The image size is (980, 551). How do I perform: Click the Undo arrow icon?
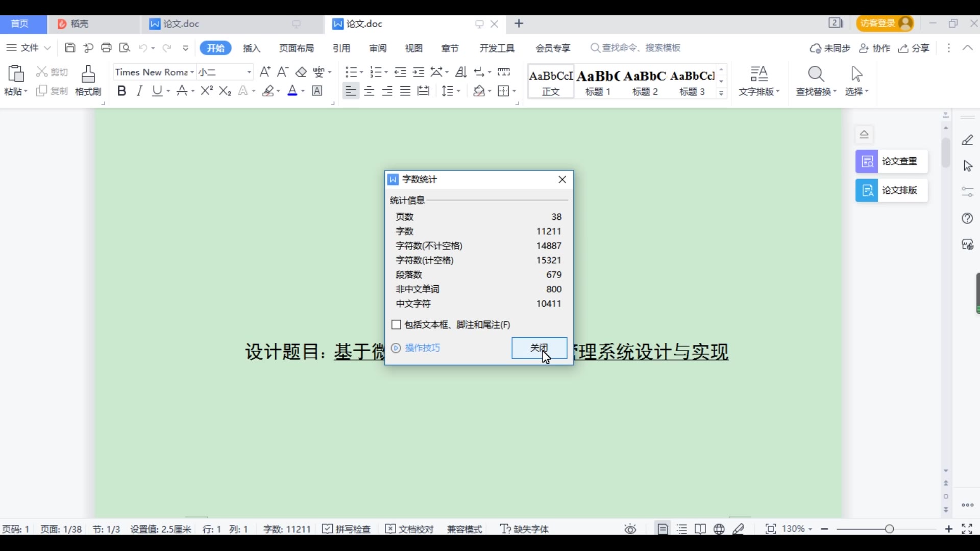coord(143,48)
